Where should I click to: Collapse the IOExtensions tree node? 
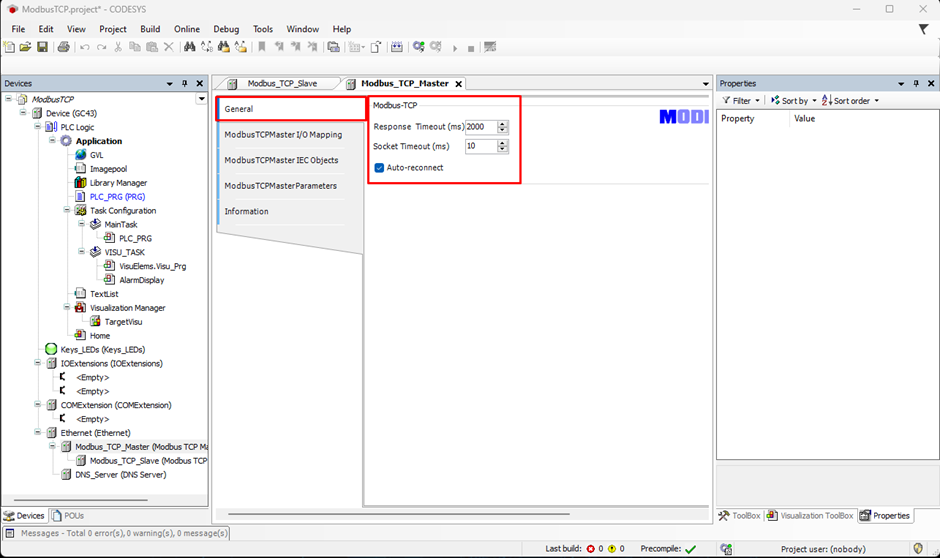point(37,363)
